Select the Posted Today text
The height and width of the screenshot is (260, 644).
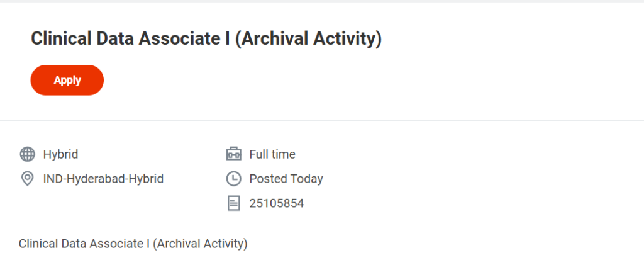(286, 179)
